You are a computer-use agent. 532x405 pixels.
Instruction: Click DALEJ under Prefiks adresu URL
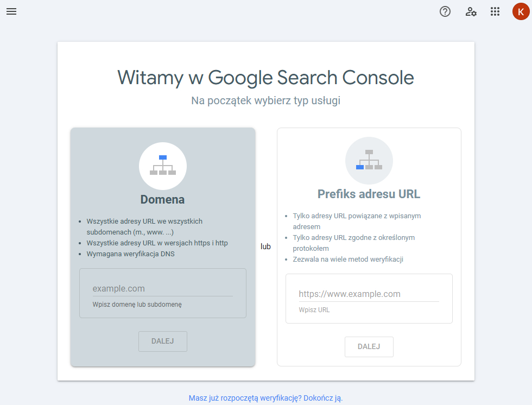point(369,346)
